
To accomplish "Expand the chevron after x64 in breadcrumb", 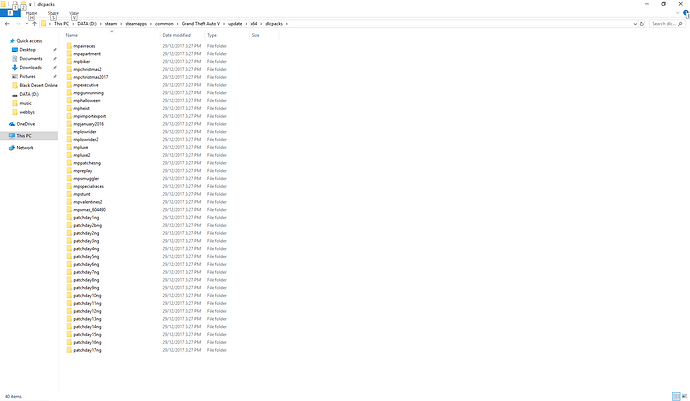I will (x=261, y=24).
